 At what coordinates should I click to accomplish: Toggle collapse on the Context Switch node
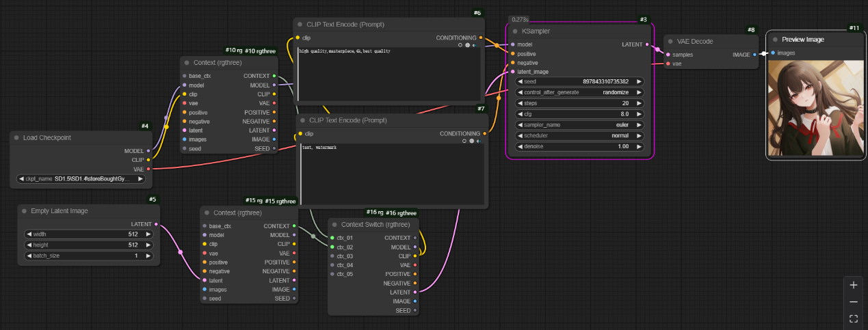334,224
